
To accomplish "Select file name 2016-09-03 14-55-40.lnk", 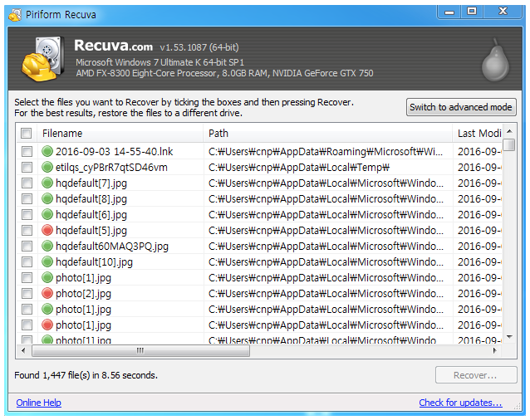I will [115, 151].
